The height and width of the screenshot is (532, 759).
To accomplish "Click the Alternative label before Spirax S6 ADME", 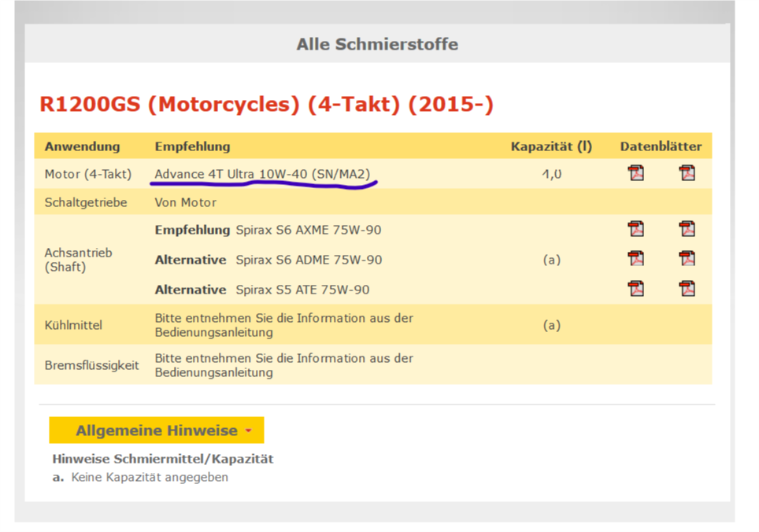I will pyautogui.click(x=191, y=260).
